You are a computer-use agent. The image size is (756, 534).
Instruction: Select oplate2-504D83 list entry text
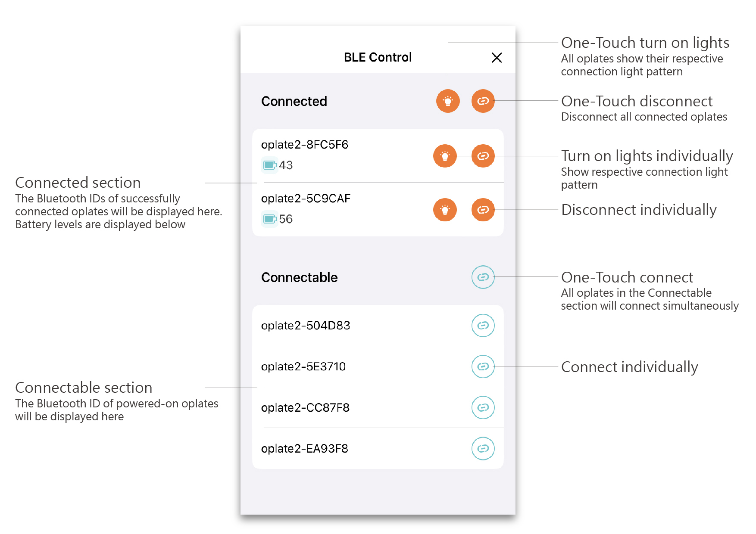(x=305, y=326)
